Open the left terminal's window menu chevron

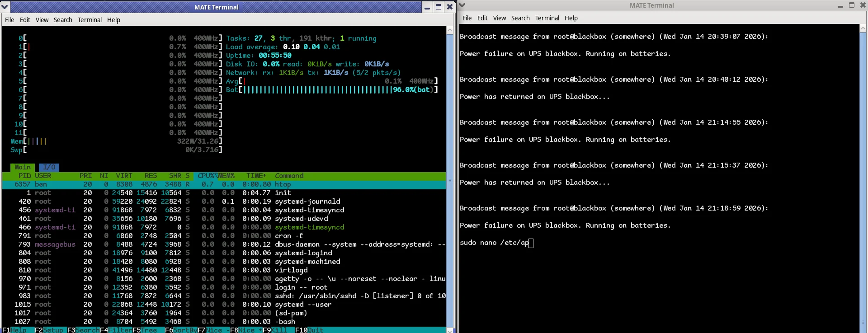tap(5, 7)
